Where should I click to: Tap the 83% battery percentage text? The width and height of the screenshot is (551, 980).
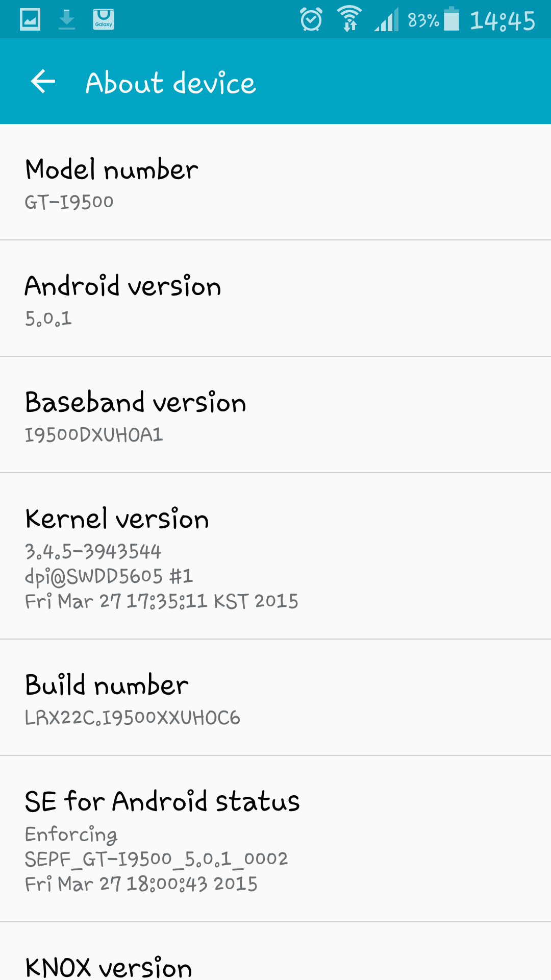423,20
